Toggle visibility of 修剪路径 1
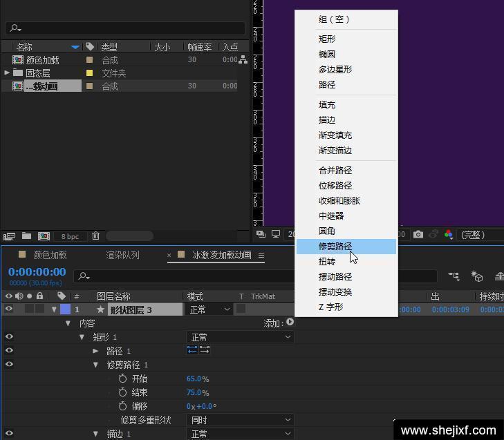 tap(9, 365)
